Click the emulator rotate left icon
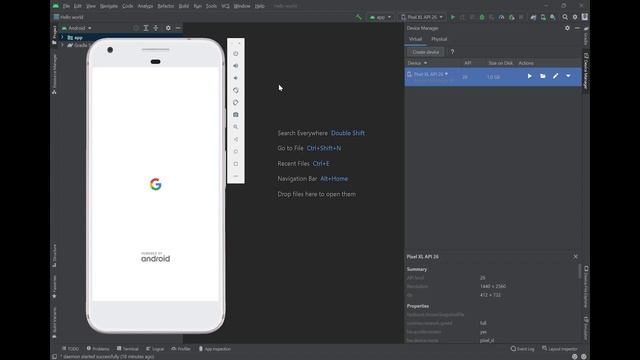 pos(236,90)
